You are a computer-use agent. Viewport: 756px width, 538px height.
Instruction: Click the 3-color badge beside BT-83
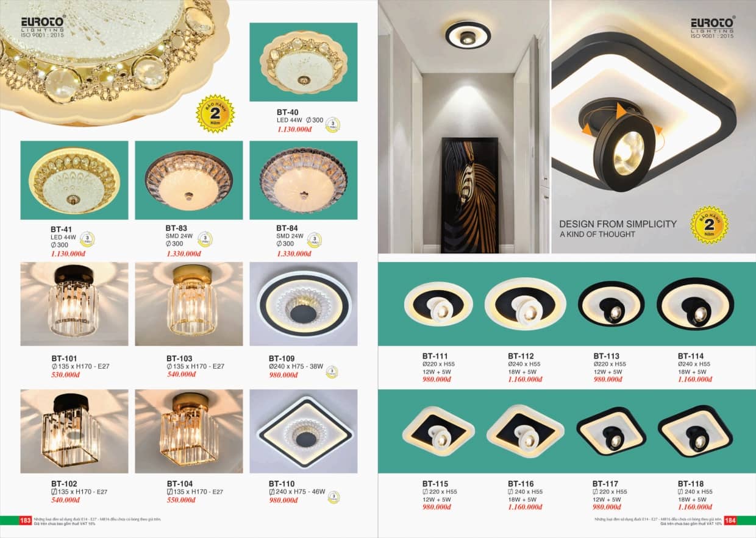tap(206, 239)
